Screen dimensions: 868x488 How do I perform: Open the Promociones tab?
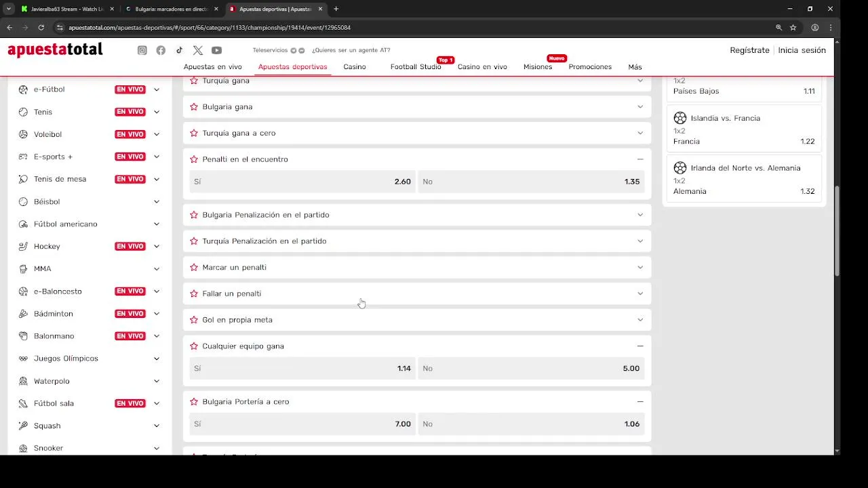(590, 66)
